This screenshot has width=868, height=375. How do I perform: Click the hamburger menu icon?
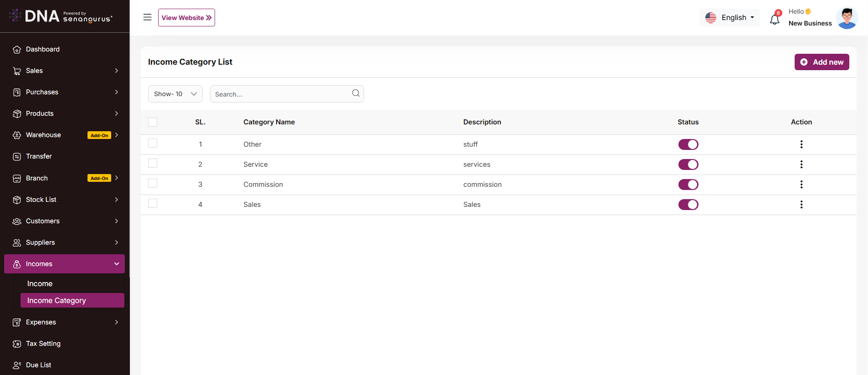pos(147,17)
